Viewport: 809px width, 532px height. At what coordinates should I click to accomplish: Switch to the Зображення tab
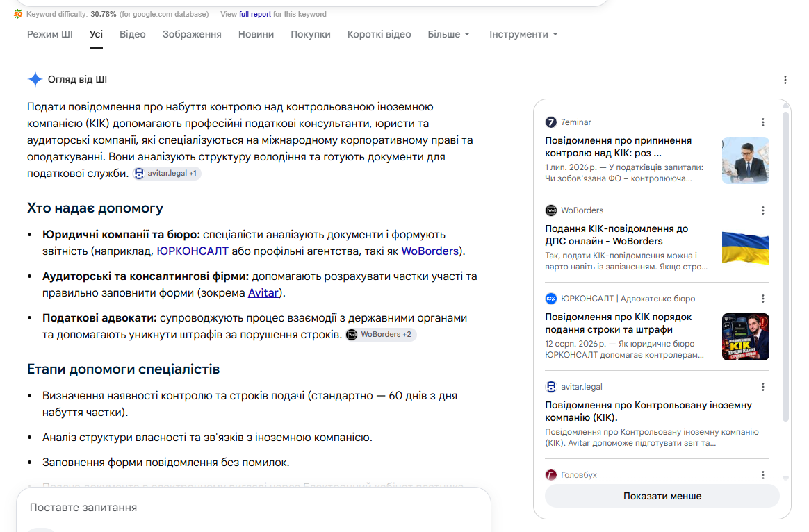[192, 34]
